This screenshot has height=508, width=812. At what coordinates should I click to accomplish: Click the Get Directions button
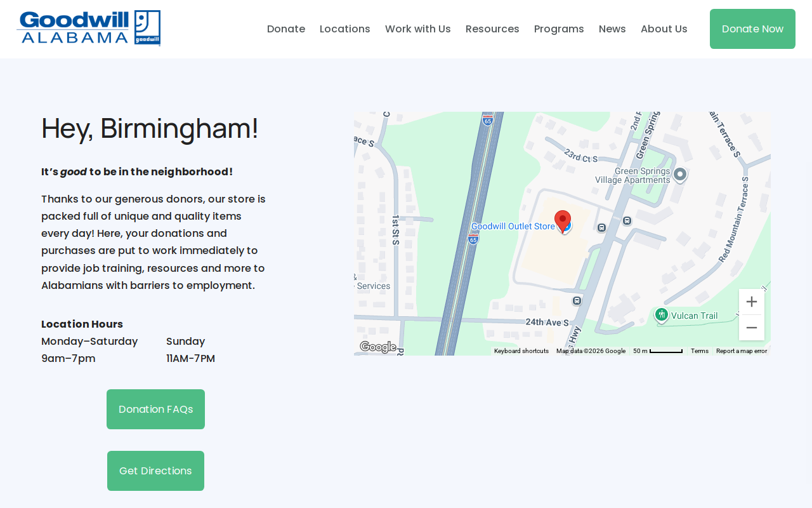point(155,471)
